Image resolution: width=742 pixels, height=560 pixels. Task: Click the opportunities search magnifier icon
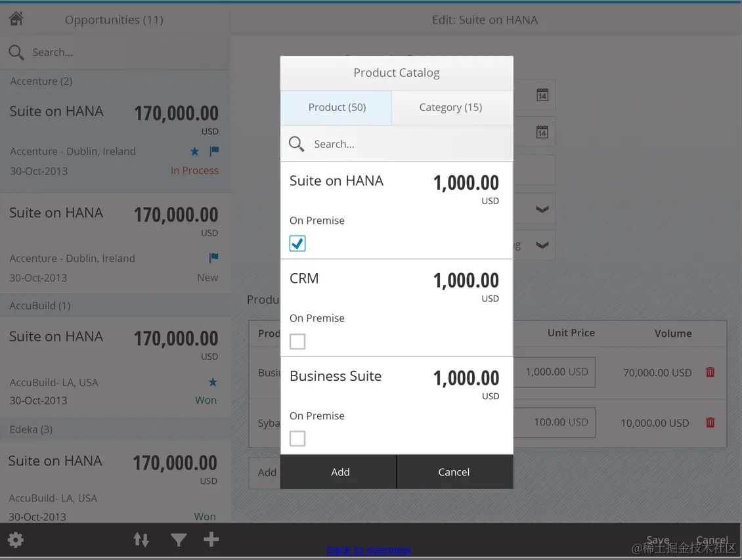(x=16, y=52)
